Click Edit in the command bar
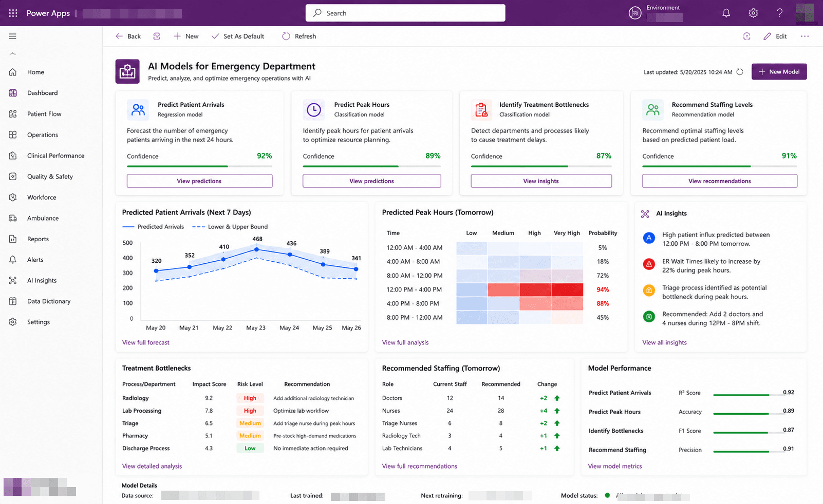The height and width of the screenshot is (504, 823). 775,36
